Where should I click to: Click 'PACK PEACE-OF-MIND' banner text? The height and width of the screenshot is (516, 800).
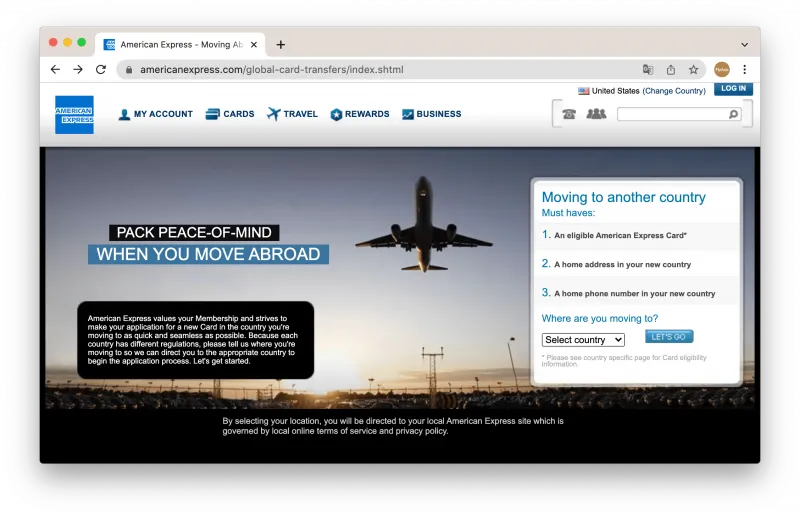(194, 233)
